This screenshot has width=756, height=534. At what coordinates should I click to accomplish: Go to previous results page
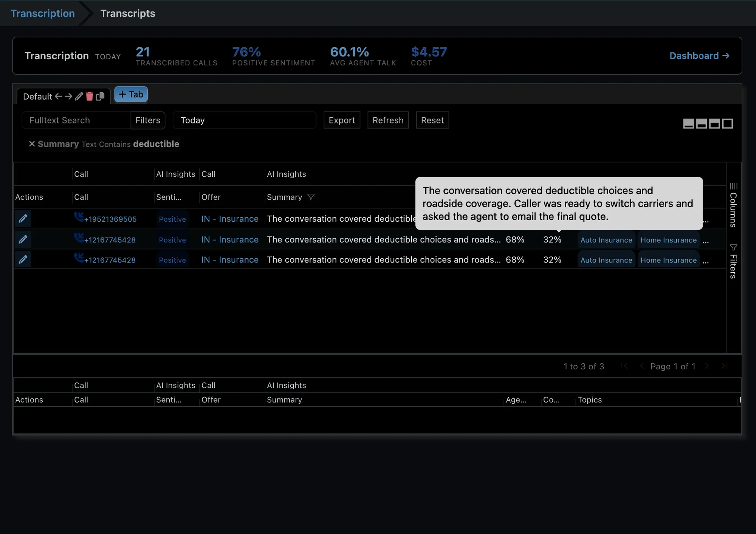(x=641, y=366)
